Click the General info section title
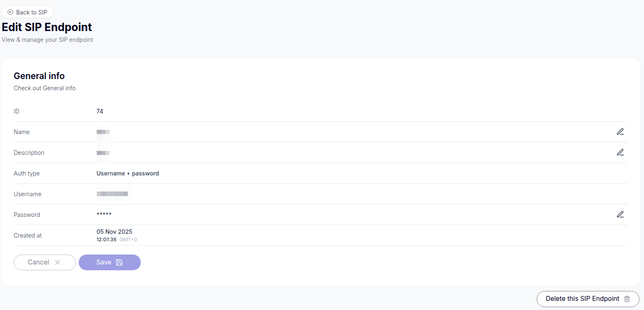 coord(39,76)
